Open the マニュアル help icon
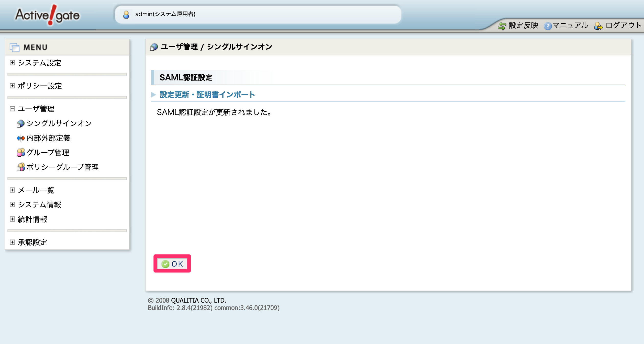The image size is (644, 344). [548, 26]
